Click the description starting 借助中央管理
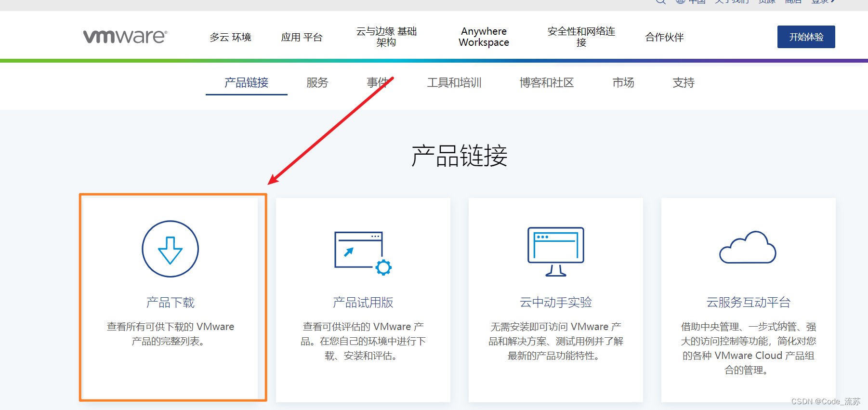Image resolution: width=868 pixels, height=410 pixels. tap(748, 348)
